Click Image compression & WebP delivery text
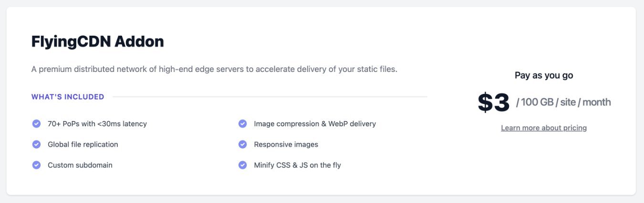This screenshot has width=644, height=203. point(315,124)
